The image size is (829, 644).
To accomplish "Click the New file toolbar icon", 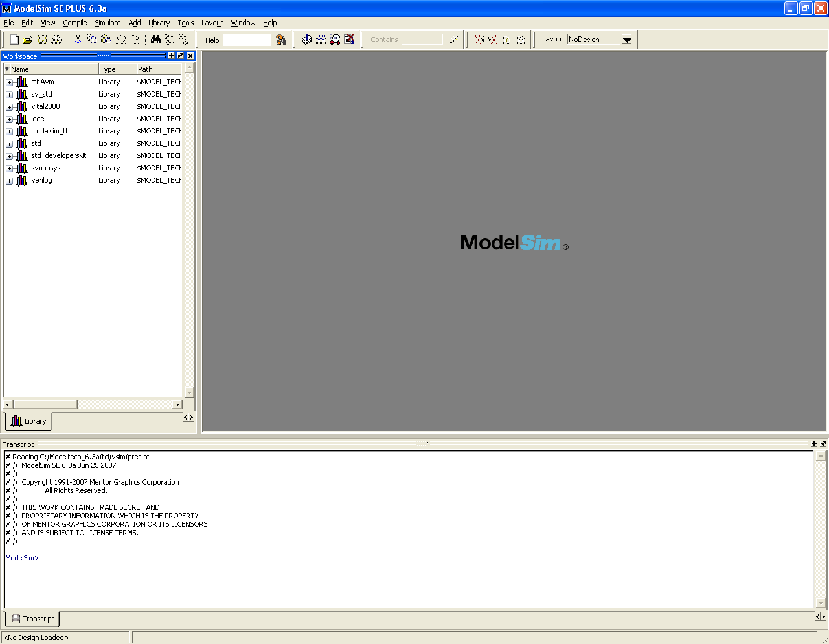I will point(14,40).
